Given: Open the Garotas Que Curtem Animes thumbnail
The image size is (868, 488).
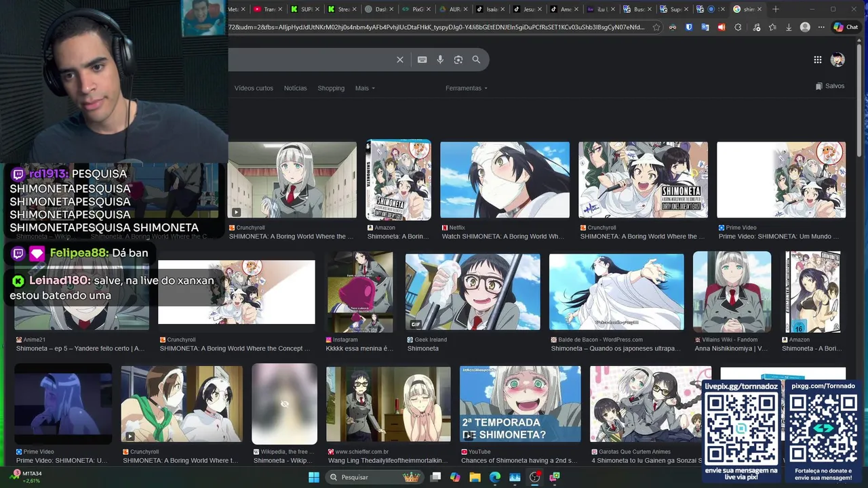Looking at the screenshot, I should 651,404.
